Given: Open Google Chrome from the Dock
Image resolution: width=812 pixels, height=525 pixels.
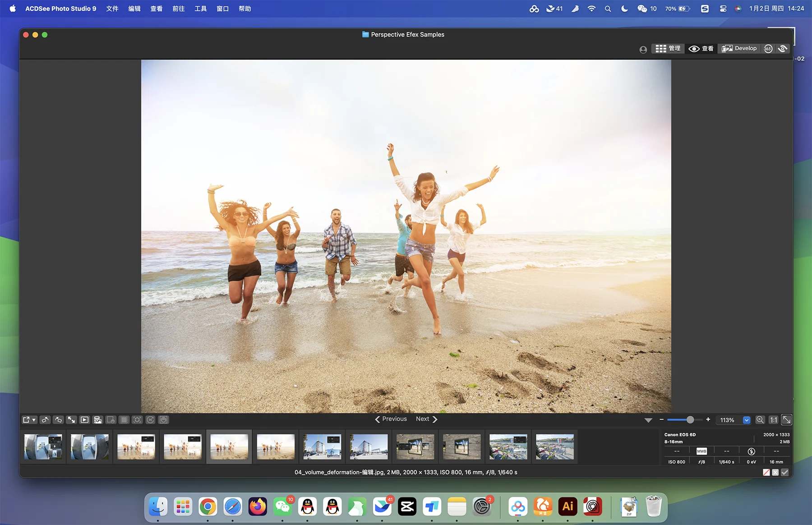Looking at the screenshot, I should click(208, 507).
